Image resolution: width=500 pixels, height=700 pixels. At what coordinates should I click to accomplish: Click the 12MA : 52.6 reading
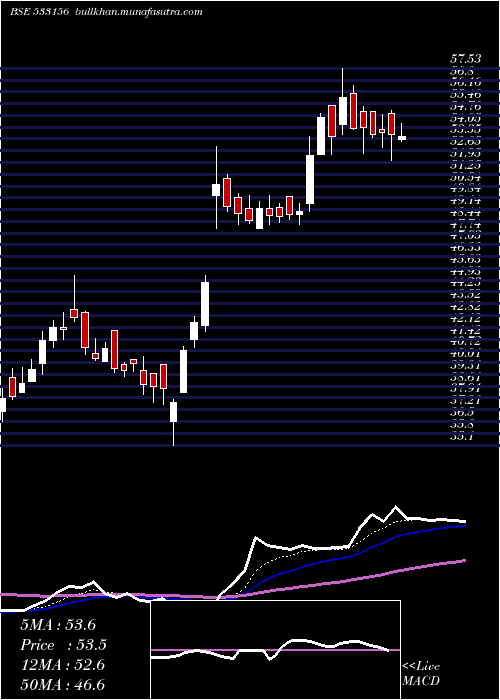pos(62,665)
